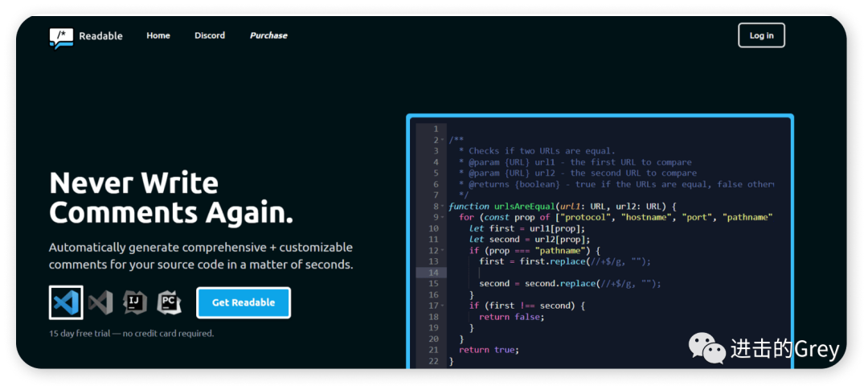Click the 'Automatically generate comprehensive' description
Screen dimensions: 868x390
201,256
